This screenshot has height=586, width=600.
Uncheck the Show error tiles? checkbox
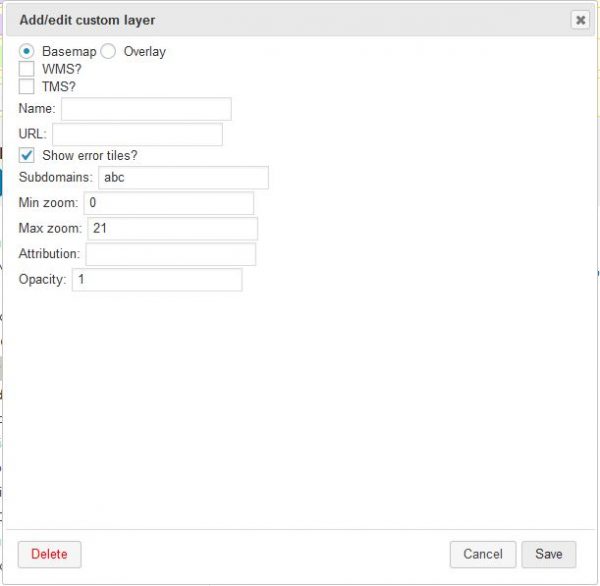pyautogui.click(x=27, y=155)
